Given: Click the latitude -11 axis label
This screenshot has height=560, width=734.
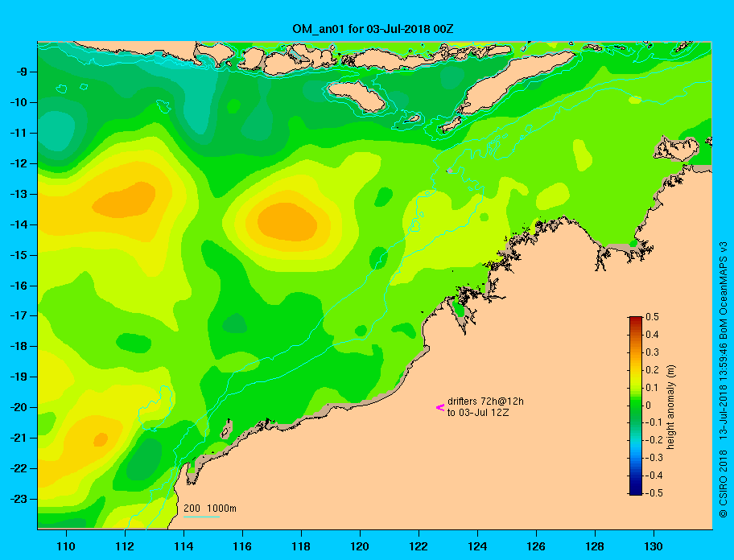Looking at the screenshot, I should tap(18, 134).
